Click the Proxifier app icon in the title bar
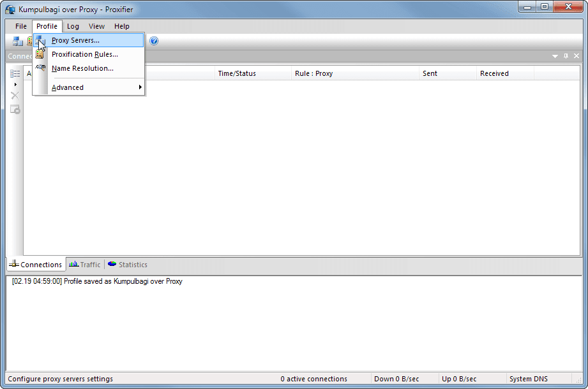 [10, 10]
